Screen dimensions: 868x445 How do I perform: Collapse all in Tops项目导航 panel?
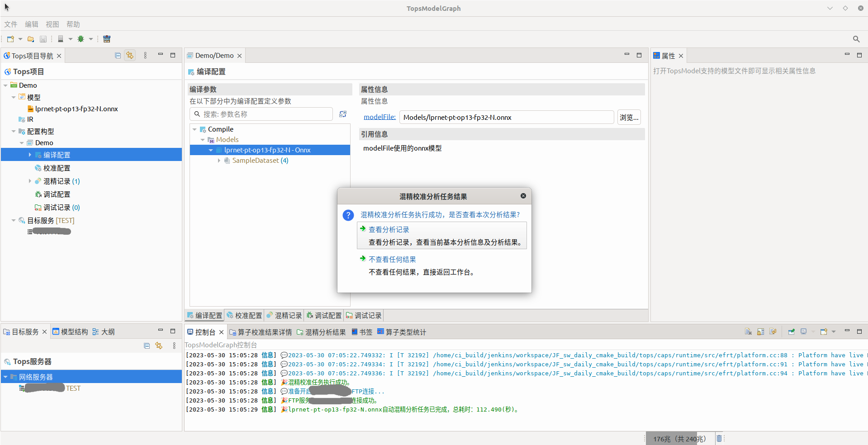(118, 55)
